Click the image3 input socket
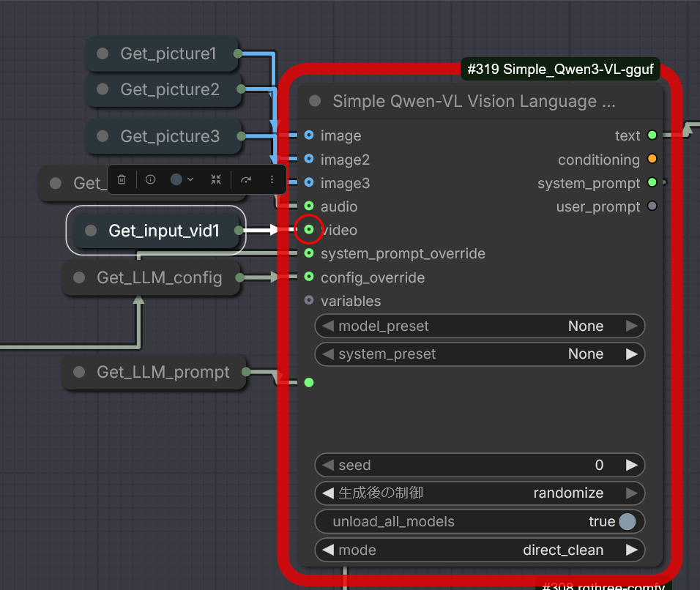 [309, 182]
